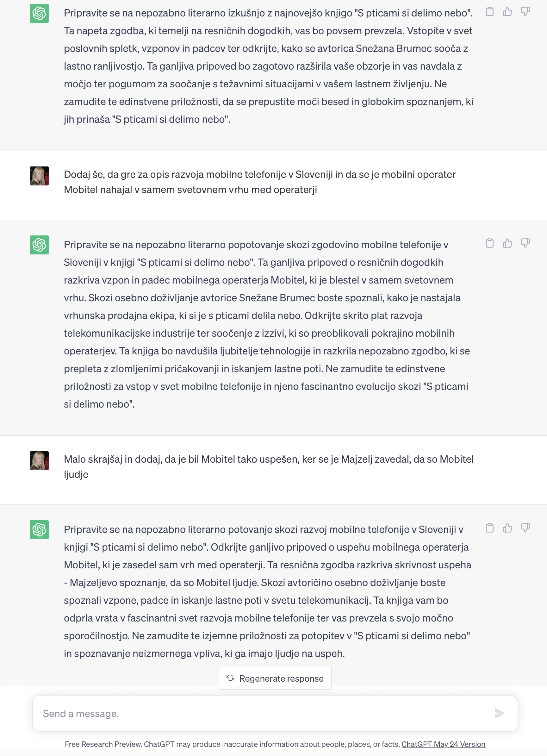Image resolution: width=547 pixels, height=756 pixels.
Task: Dislike the second ChatGPT response
Action: coord(525,243)
